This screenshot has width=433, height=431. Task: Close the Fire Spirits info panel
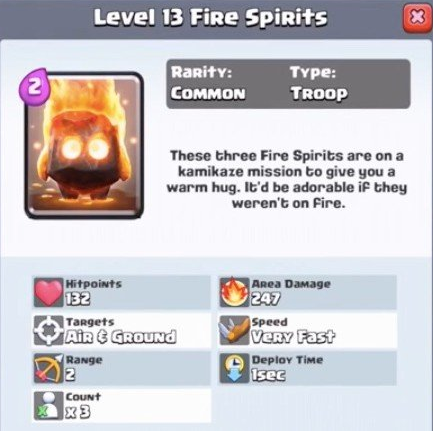418,19
